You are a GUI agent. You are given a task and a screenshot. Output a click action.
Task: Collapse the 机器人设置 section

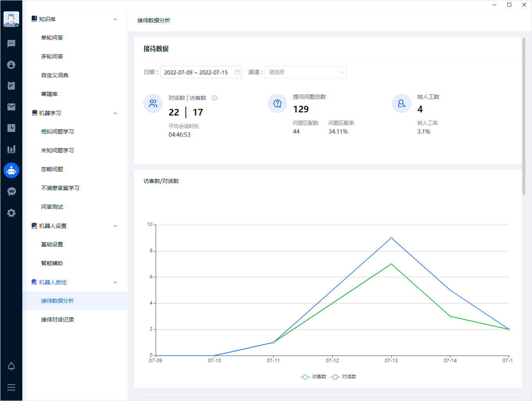tap(115, 226)
